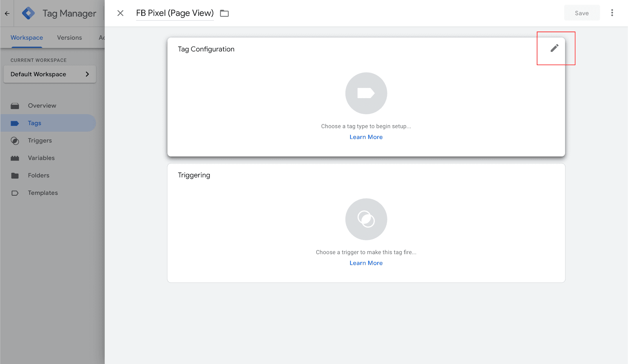Expand the Default Workspace selector
Image resolution: width=628 pixels, height=364 pixels.
50,74
